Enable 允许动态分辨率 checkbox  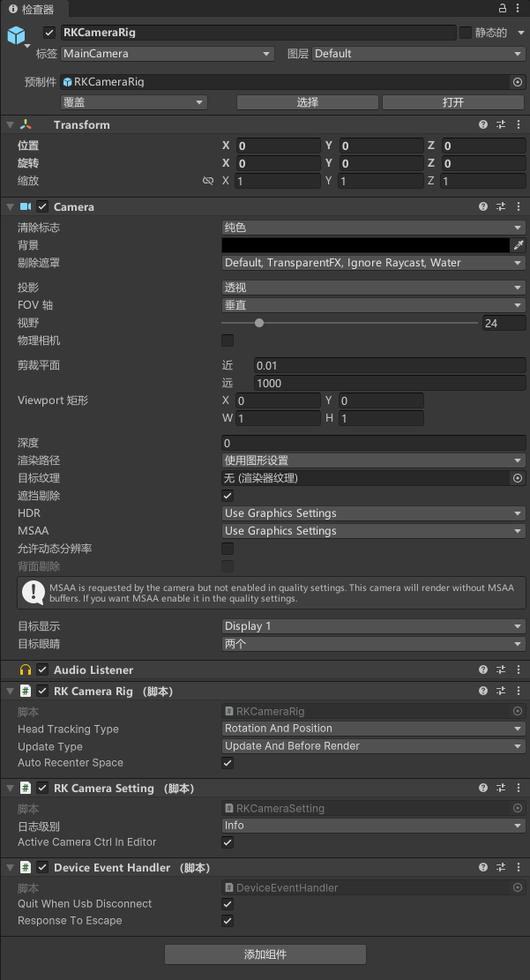[x=228, y=549]
